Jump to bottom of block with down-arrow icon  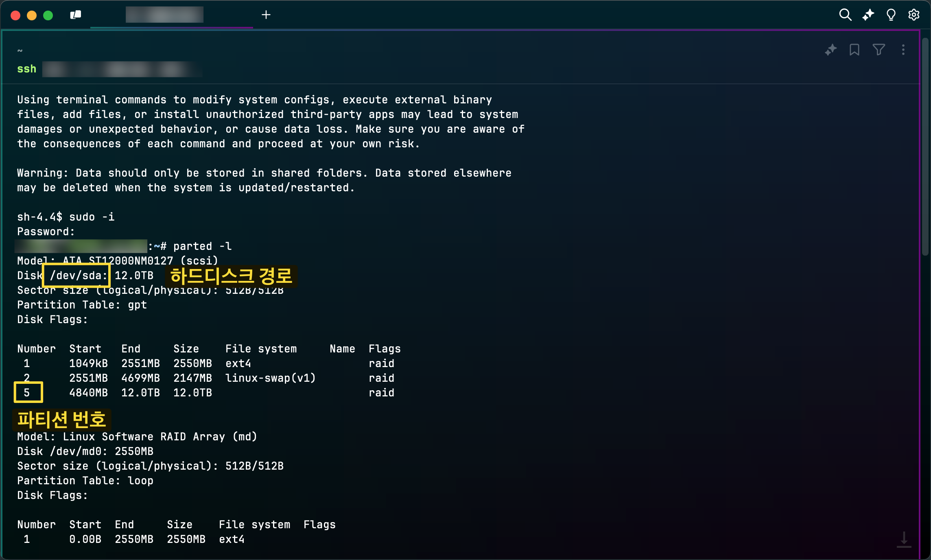tap(904, 539)
